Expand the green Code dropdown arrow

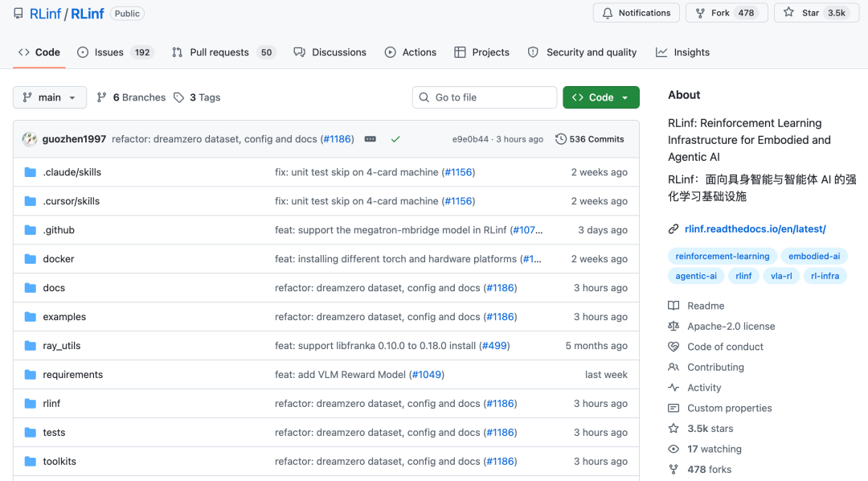click(625, 97)
